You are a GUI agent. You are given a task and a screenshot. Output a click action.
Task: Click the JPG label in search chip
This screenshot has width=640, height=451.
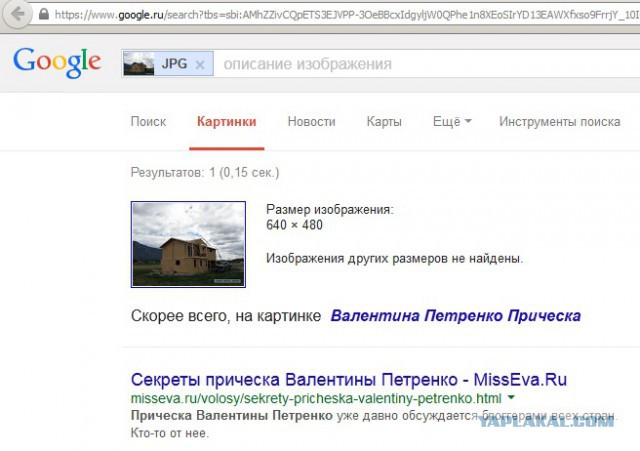[x=174, y=64]
